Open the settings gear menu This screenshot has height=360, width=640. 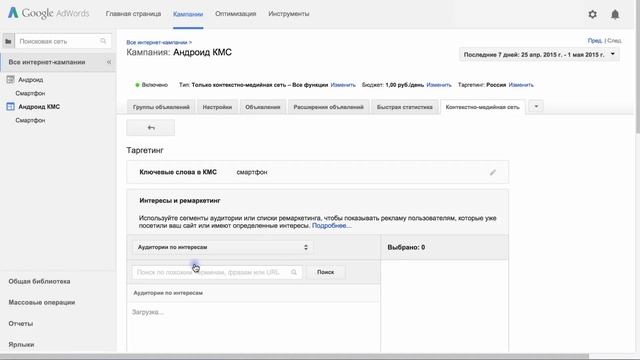[x=592, y=14]
